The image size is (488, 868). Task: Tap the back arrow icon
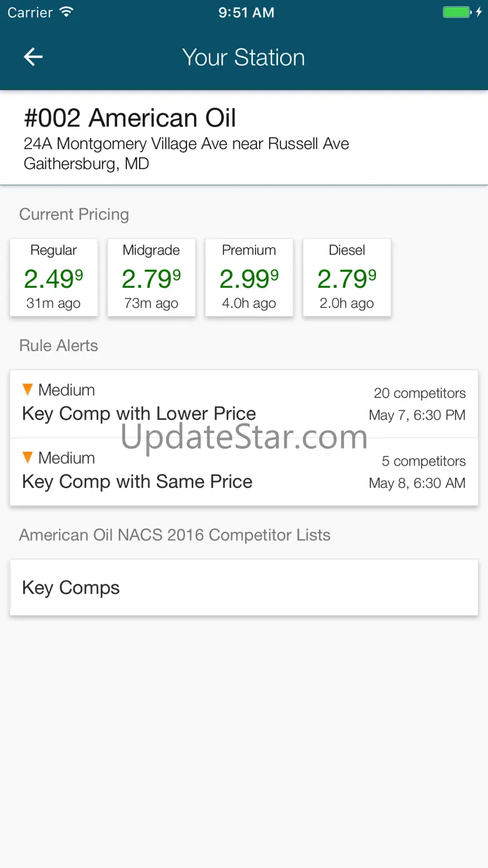[x=33, y=58]
